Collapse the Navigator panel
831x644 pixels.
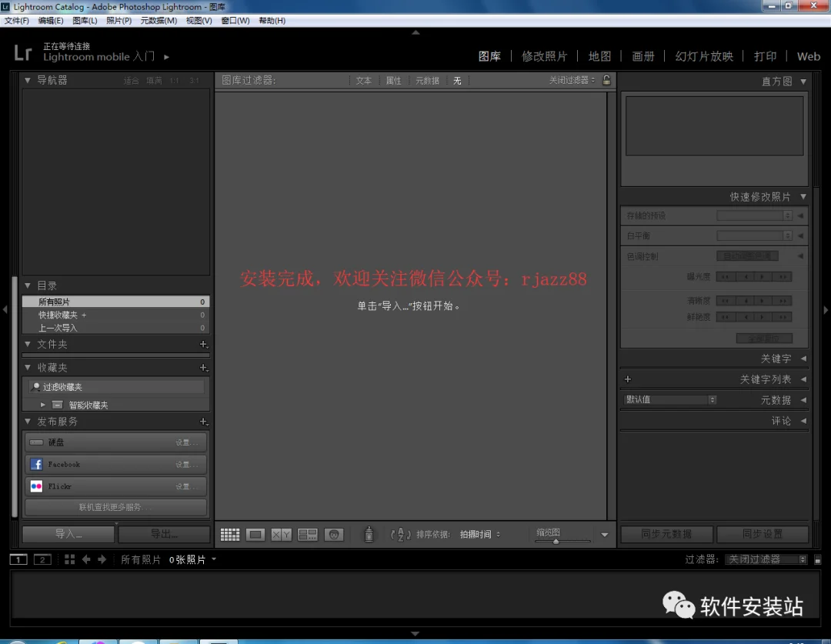(x=28, y=80)
